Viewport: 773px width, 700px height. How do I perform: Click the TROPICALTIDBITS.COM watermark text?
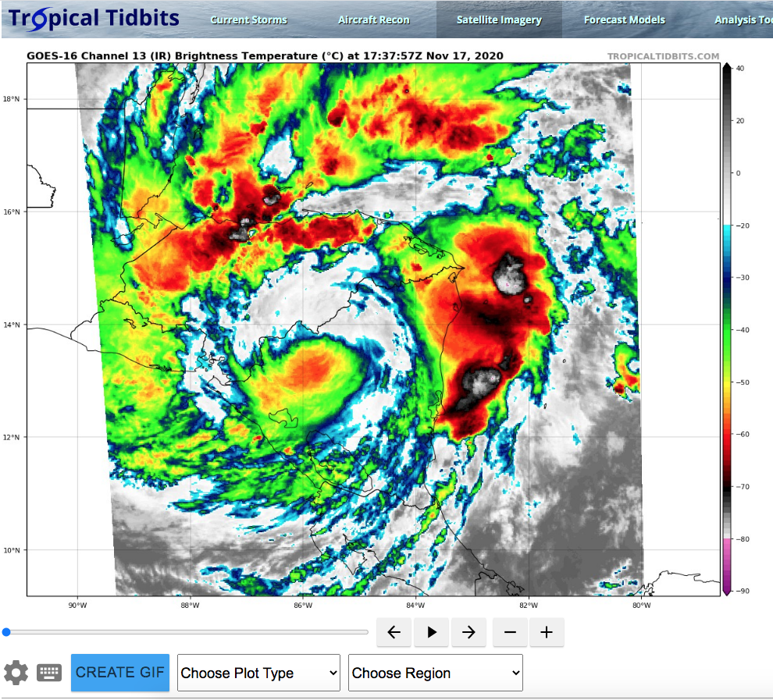[x=663, y=56]
